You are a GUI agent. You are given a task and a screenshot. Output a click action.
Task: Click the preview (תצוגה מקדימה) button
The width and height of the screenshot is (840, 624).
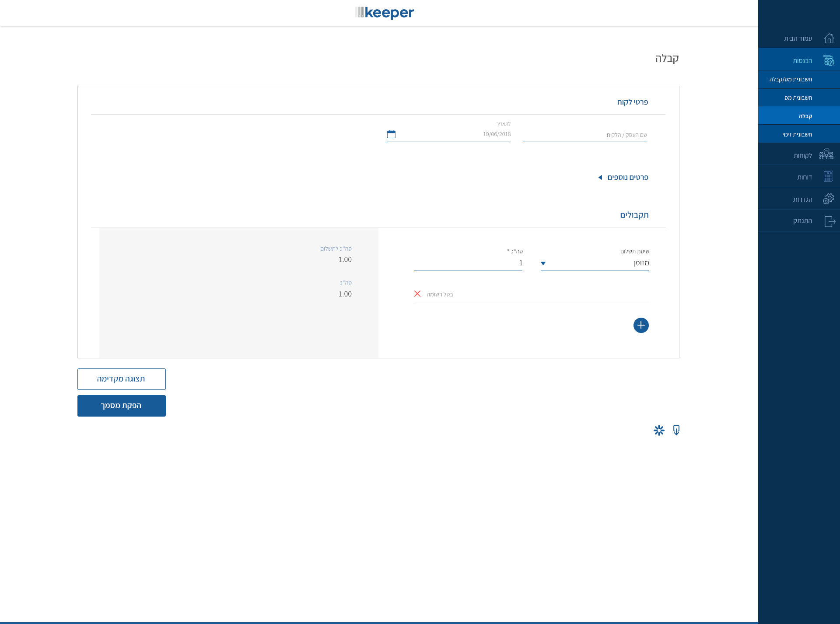coord(121,379)
